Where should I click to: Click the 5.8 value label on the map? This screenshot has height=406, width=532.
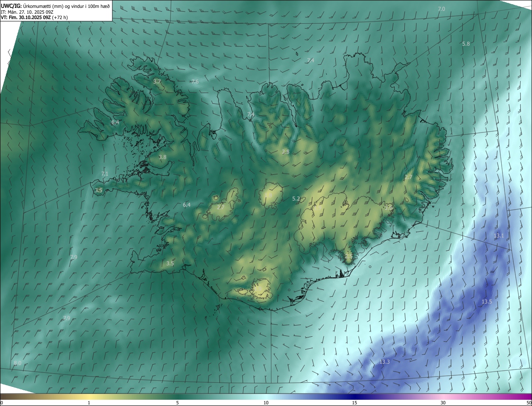click(x=466, y=44)
